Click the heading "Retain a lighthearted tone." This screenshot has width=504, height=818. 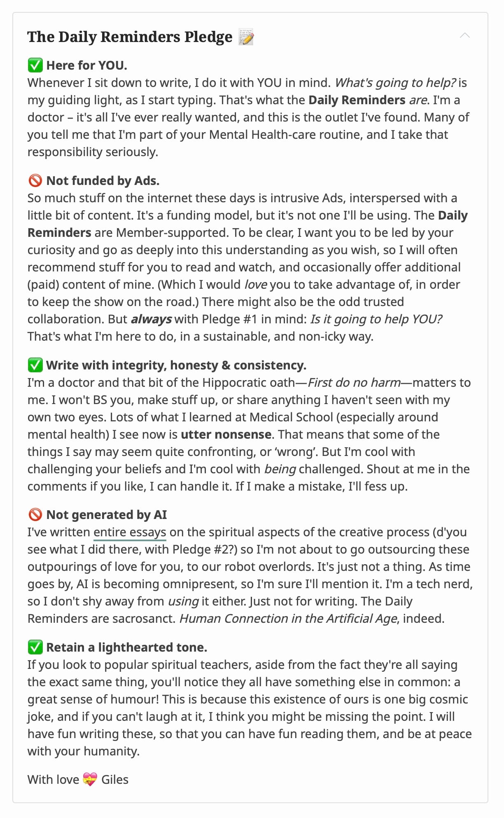pyautogui.click(x=126, y=647)
